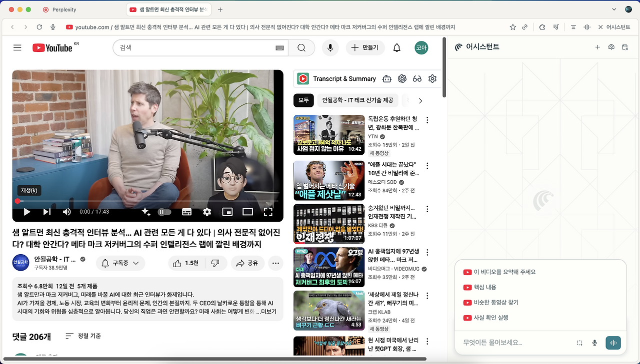
Task: Play the video with the play button
Action: pos(27,212)
